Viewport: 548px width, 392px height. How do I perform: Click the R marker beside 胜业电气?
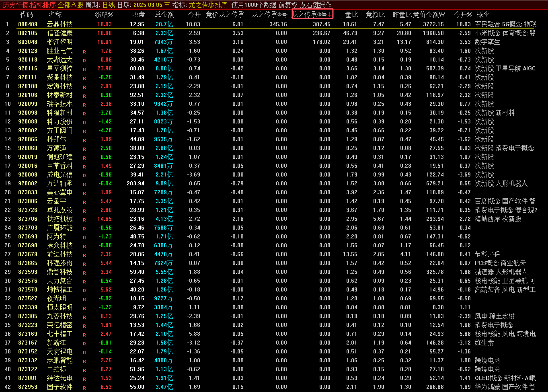(x=84, y=52)
